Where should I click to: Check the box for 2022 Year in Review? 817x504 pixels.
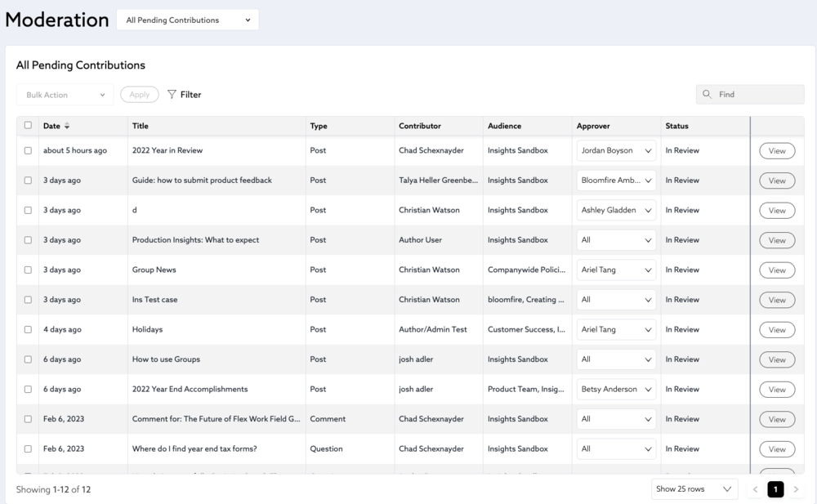[28, 151]
